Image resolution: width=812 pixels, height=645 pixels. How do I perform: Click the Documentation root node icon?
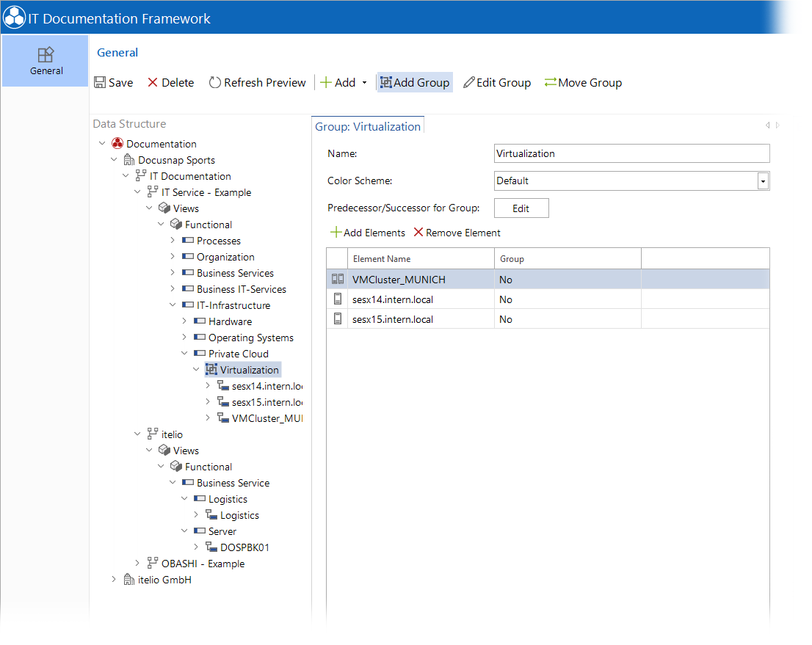[x=117, y=143]
